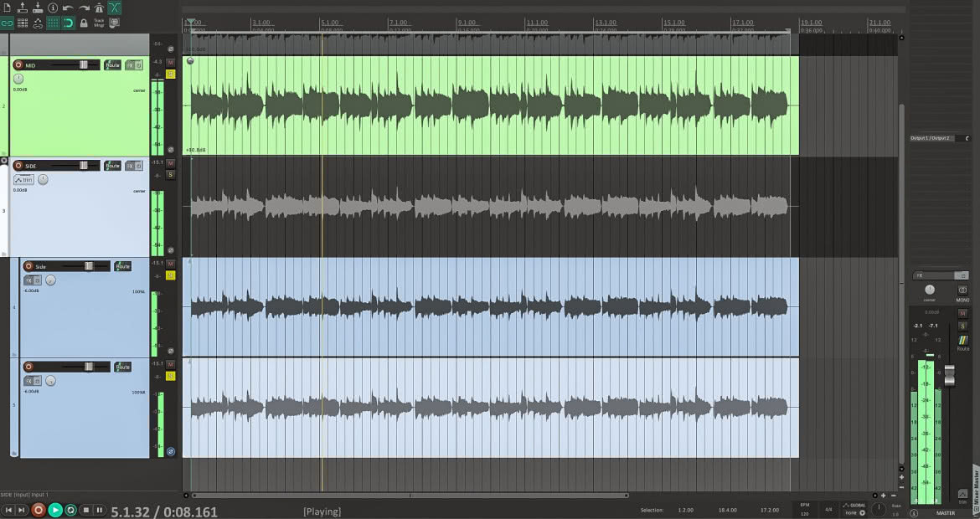Screen dimensions: 980x519
Task: Adjust the MID track volume fader
Action: (83, 65)
